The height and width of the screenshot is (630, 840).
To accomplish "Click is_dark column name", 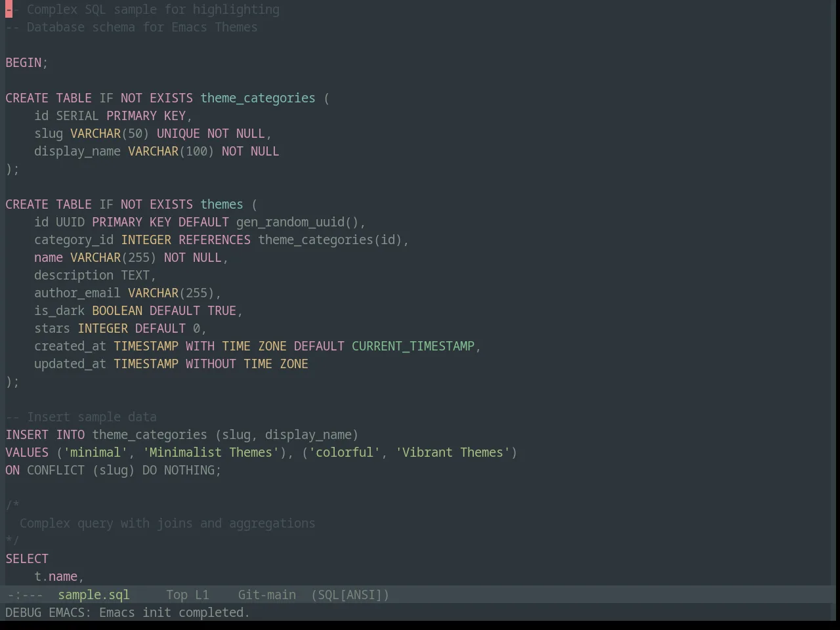I will 60,310.
